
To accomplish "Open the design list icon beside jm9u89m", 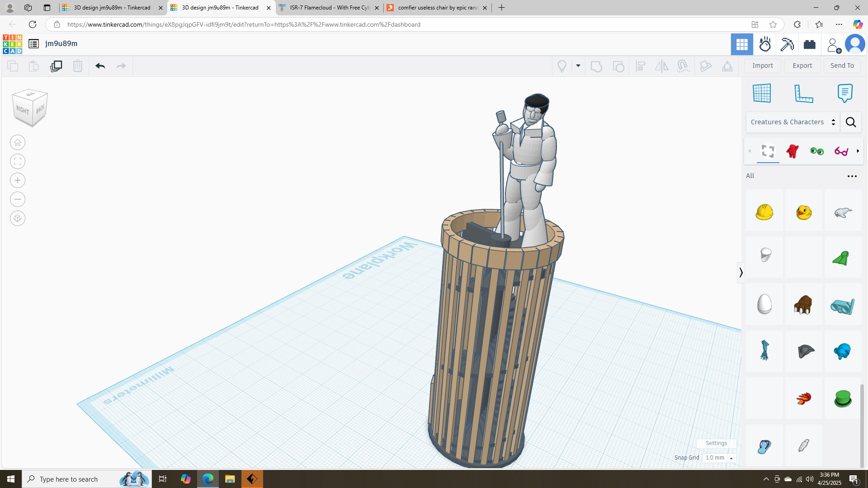I will (33, 44).
